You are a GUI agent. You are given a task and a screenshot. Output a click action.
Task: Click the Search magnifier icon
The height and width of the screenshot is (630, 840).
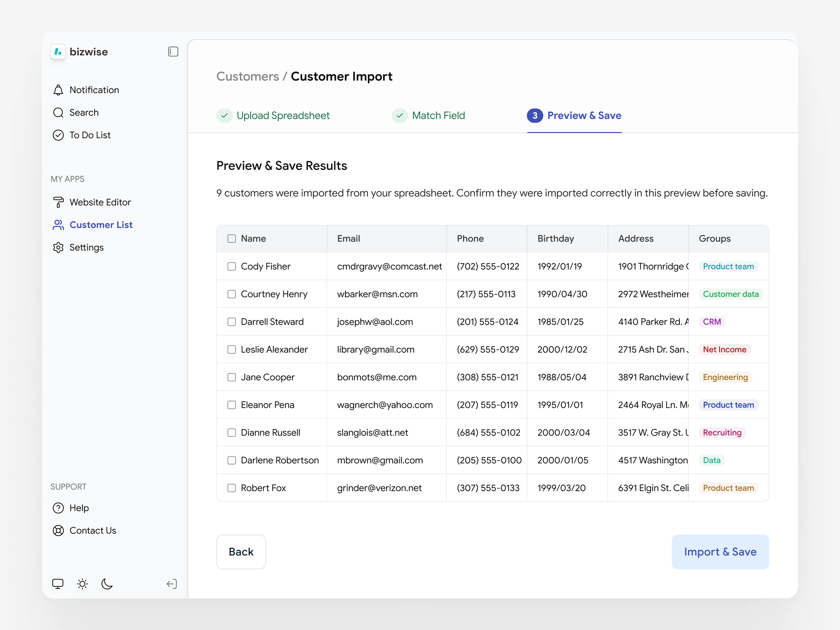pyautogui.click(x=58, y=113)
